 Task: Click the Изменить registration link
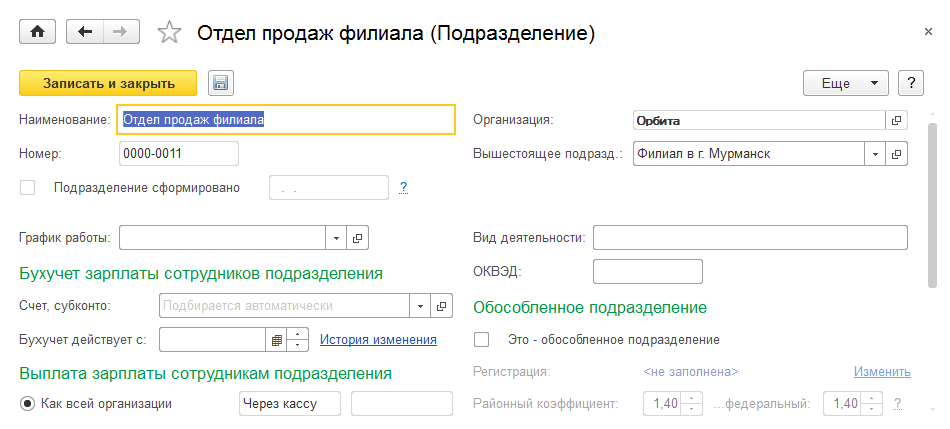coord(882,372)
